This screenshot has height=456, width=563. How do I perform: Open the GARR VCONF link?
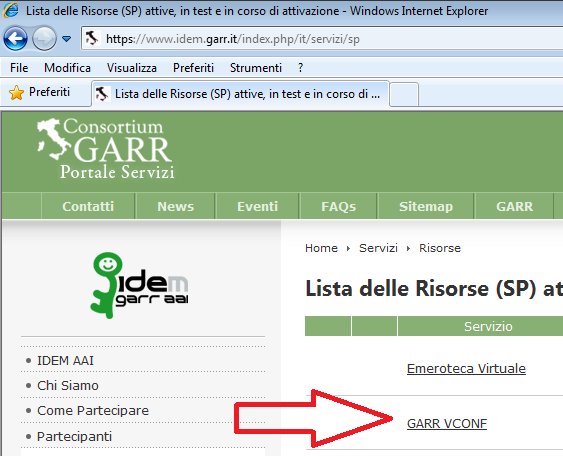(x=447, y=424)
